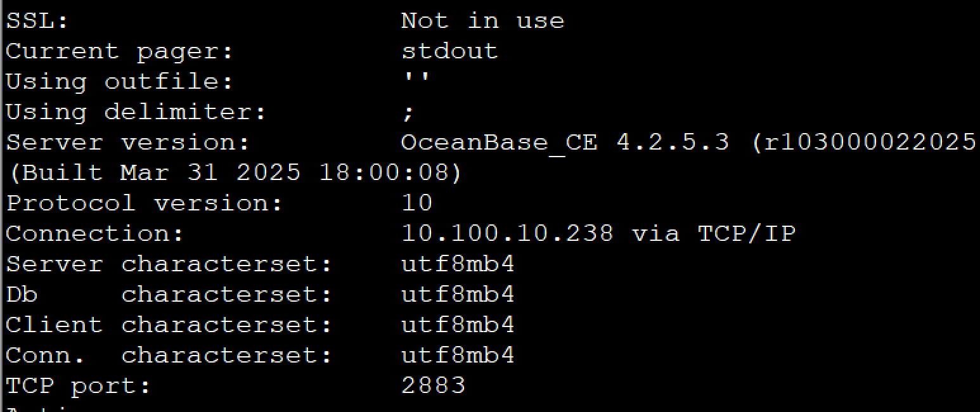Click the Server characterset utf8mb4 value
The image size is (980, 412).
point(458,264)
